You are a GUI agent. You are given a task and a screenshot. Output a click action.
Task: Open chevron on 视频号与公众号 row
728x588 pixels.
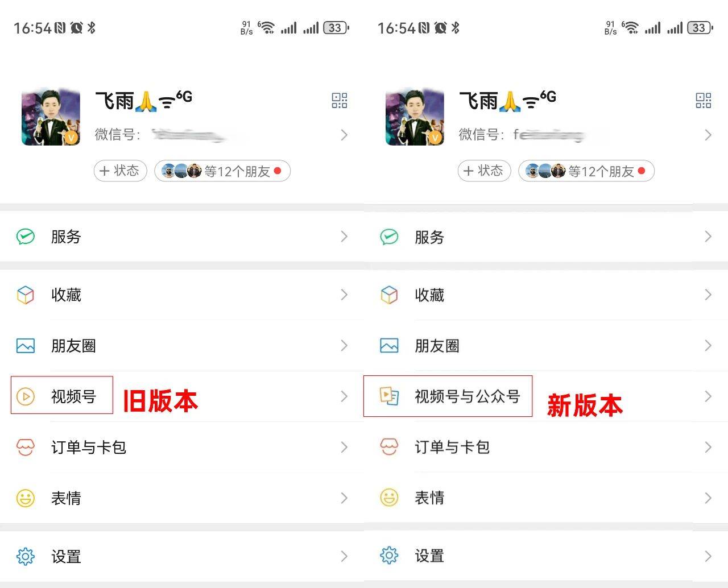tap(708, 396)
